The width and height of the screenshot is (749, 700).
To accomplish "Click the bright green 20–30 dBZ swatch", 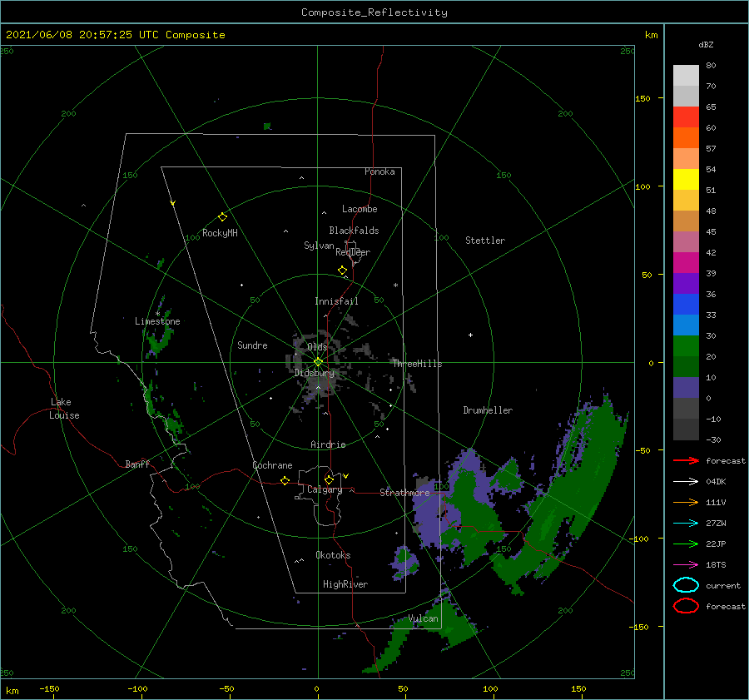I will [x=686, y=346].
